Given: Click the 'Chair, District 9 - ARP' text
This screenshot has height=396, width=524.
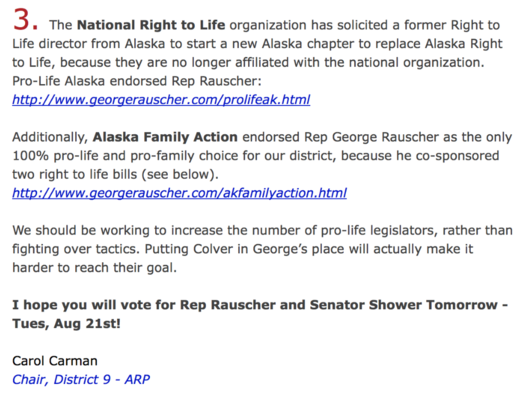Looking at the screenshot, I should 81,379.
